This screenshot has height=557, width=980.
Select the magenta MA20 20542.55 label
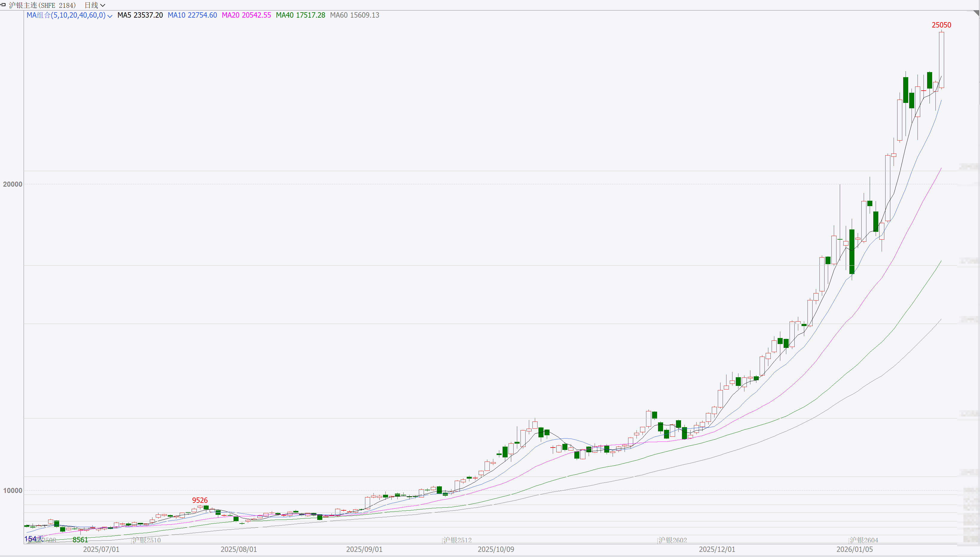coord(246,15)
